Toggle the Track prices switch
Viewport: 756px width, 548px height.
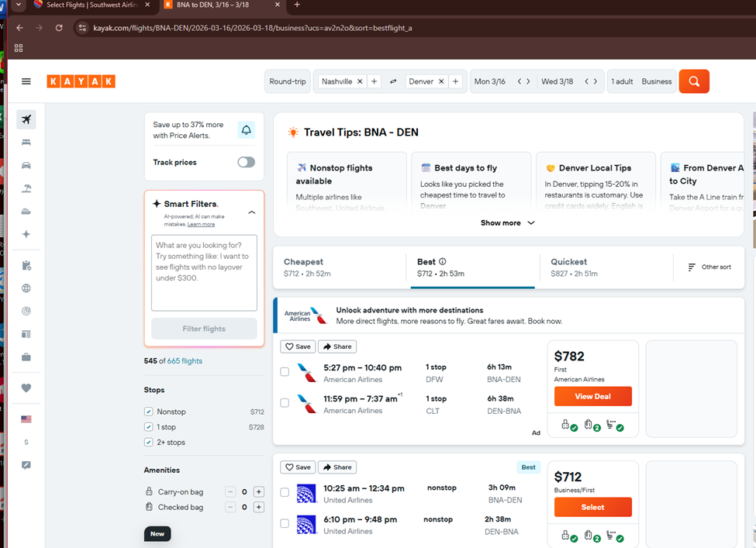(x=246, y=163)
